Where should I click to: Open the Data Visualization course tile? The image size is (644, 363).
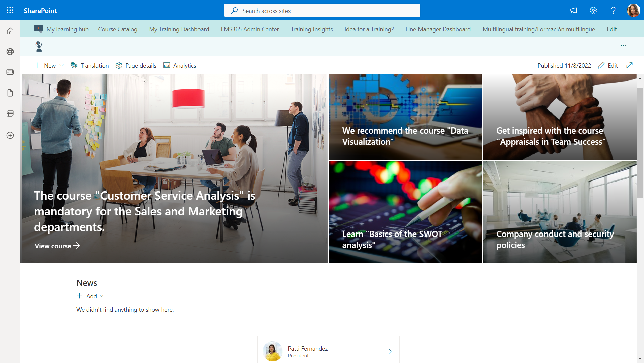coord(405,117)
